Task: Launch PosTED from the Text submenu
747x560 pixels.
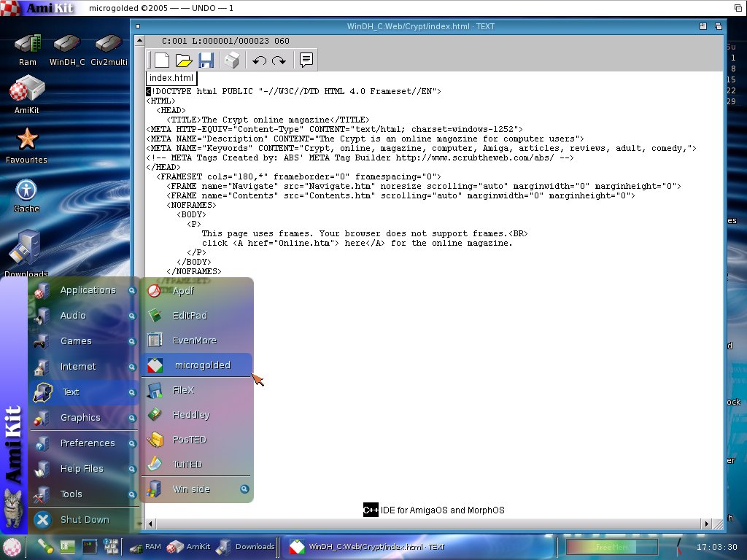Action: (x=197, y=440)
